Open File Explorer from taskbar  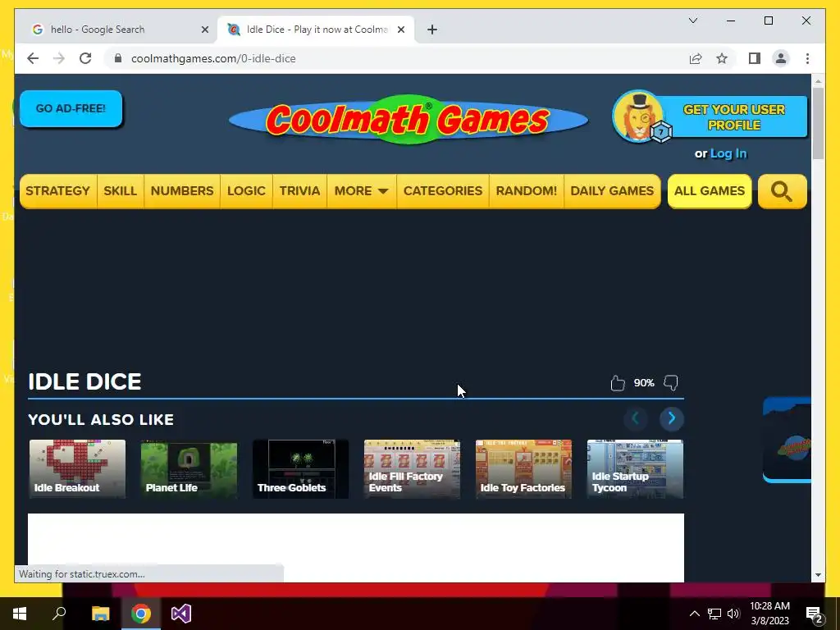100,614
